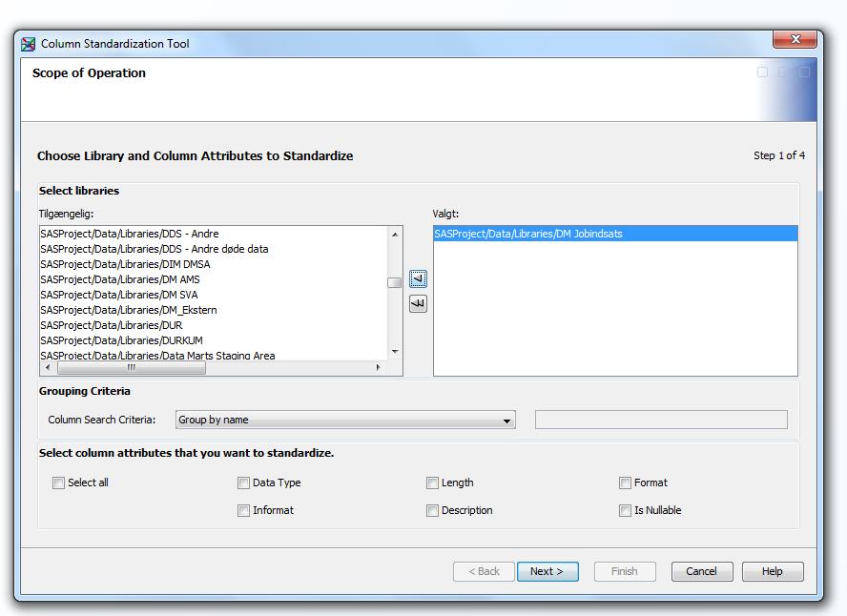Open the Column Search Criteria dropdown
This screenshot has width=847, height=616.
345,420
